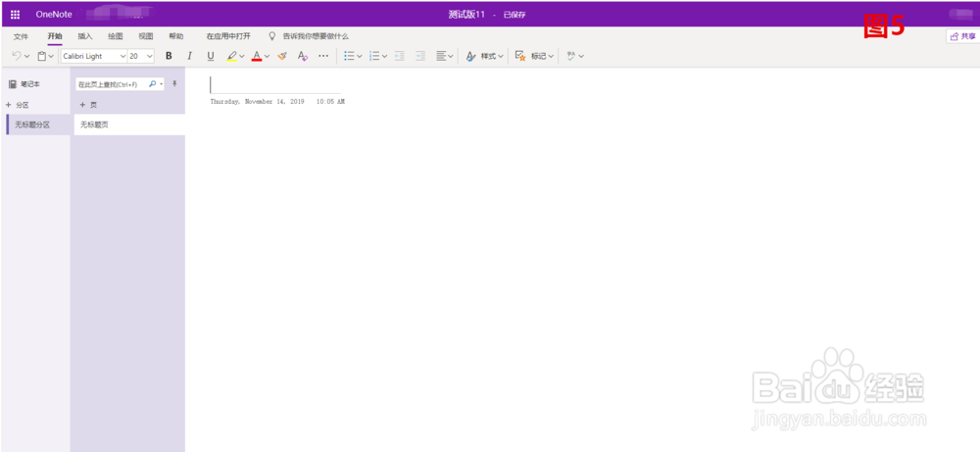Open the 文件 menu
Image resolution: width=980 pixels, height=452 pixels.
click(21, 36)
